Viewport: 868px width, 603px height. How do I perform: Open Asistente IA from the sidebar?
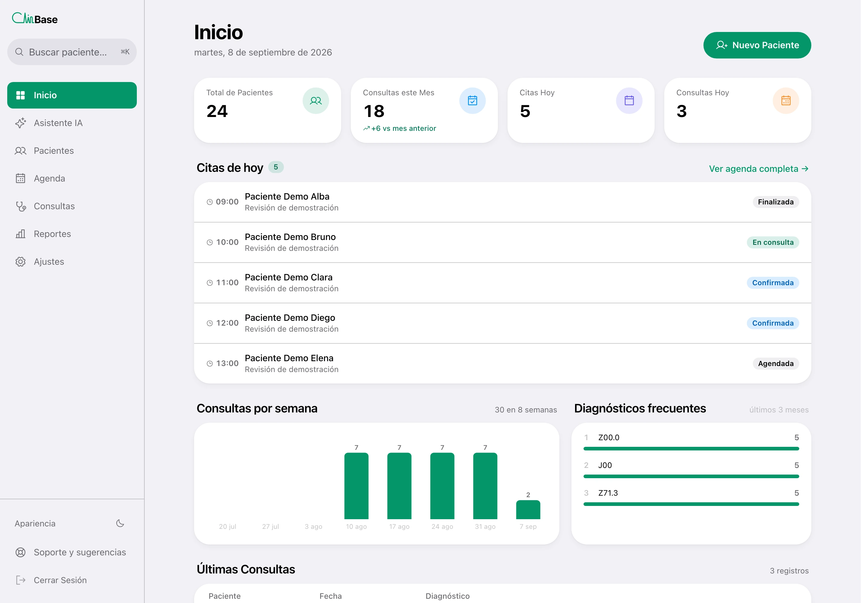point(72,123)
